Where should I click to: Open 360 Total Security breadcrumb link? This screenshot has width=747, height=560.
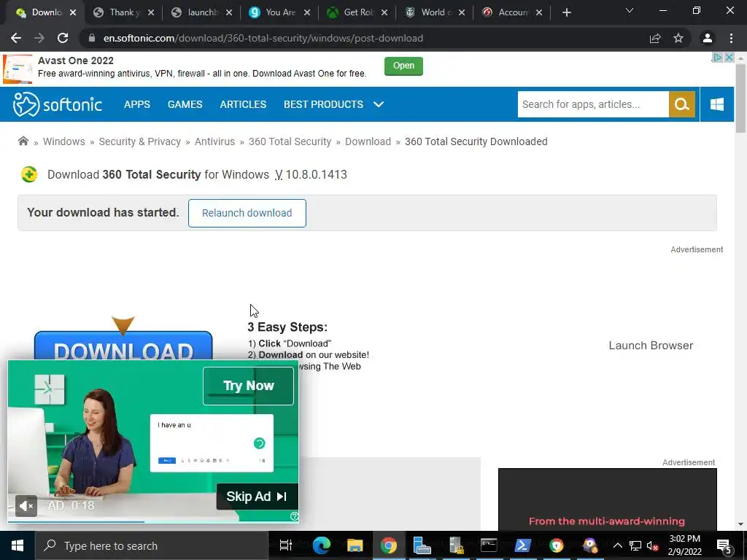pos(290,141)
